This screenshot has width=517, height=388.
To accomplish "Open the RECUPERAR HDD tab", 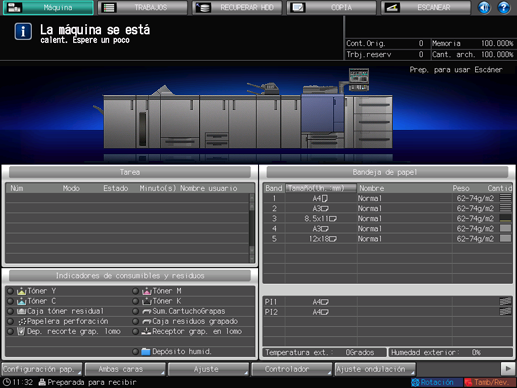I will [237, 7].
